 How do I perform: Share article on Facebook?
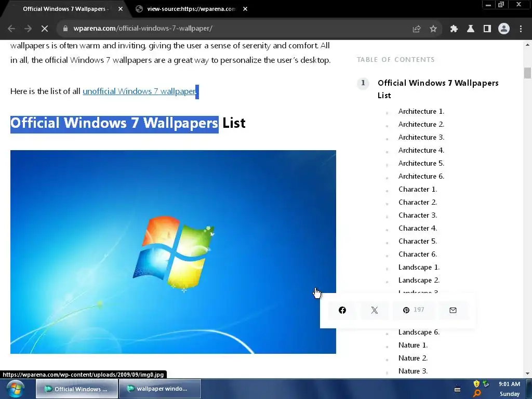[x=342, y=310]
